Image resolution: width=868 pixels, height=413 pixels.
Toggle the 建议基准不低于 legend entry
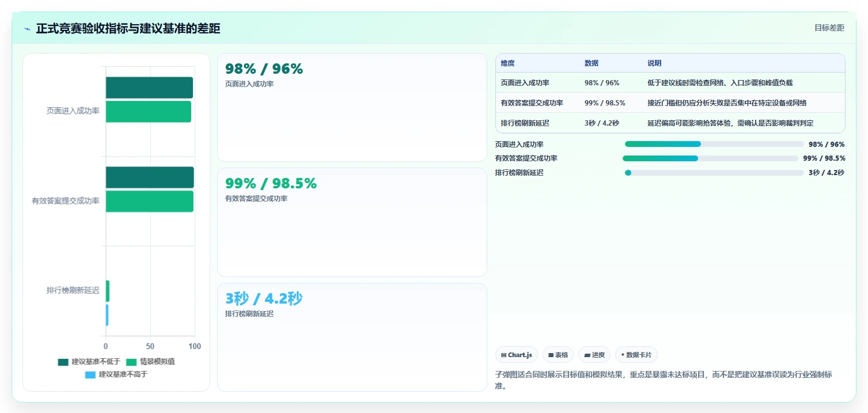point(89,362)
